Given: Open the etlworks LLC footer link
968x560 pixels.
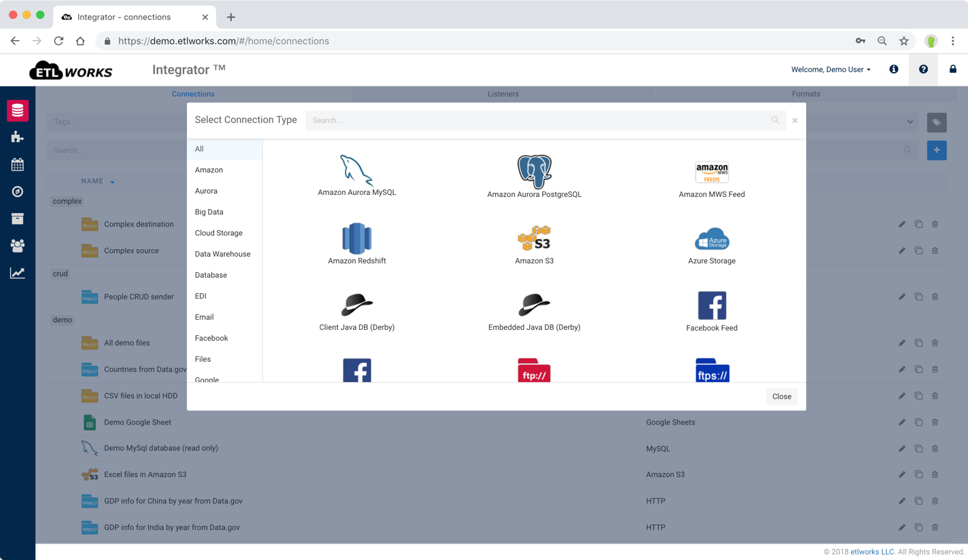Looking at the screenshot, I should (873, 551).
